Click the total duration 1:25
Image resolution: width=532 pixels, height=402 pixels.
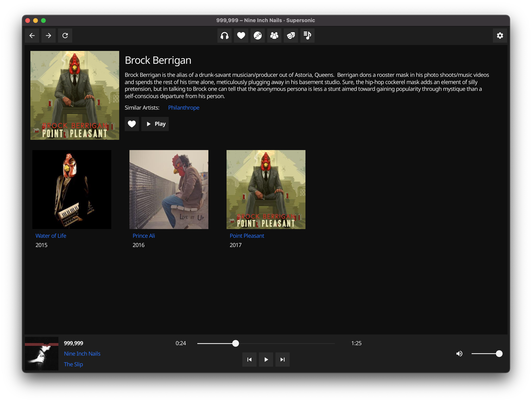[x=356, y=343]
